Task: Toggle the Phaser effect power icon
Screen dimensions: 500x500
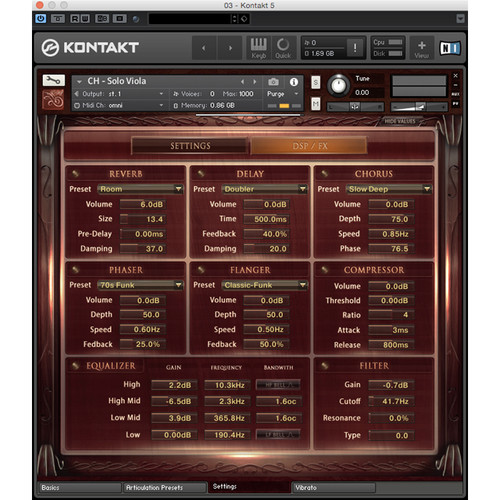Action: [75, 270]
